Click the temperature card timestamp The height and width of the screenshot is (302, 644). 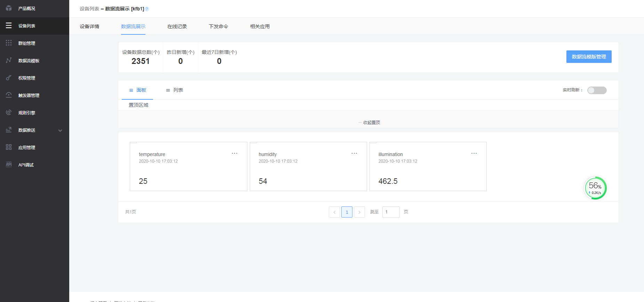(158, 161)
